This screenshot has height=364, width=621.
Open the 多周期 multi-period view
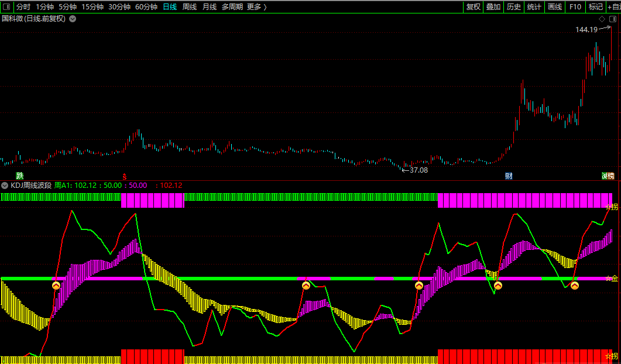click(x=232, y=7)
